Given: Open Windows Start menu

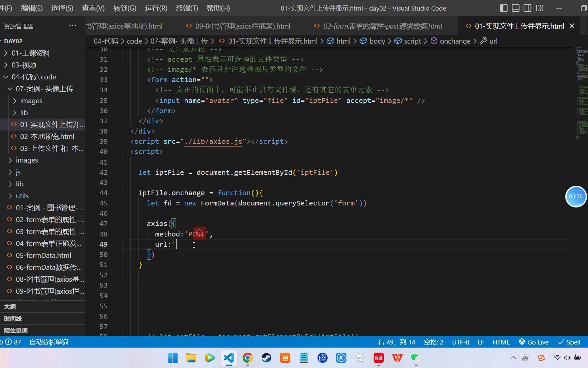Looking at the screenshot, I should click(173, 358).
